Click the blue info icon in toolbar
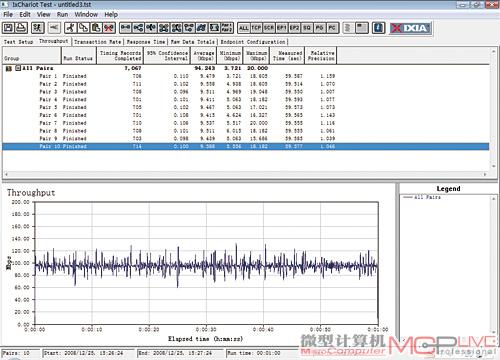The height and width of the screenshot is (360, 500). 378,28
